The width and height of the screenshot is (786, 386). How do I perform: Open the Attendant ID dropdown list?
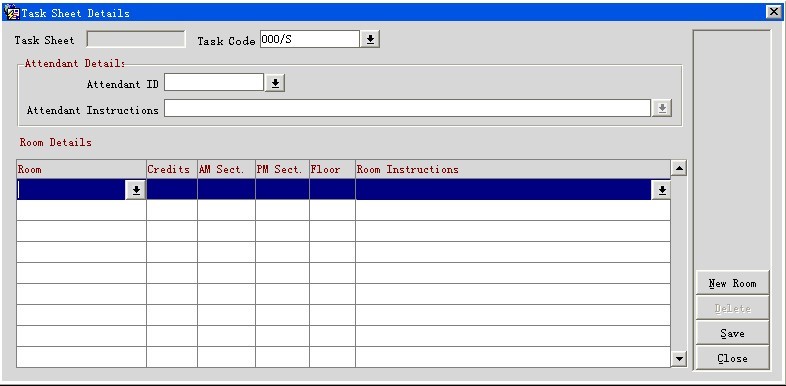[275, 83]
